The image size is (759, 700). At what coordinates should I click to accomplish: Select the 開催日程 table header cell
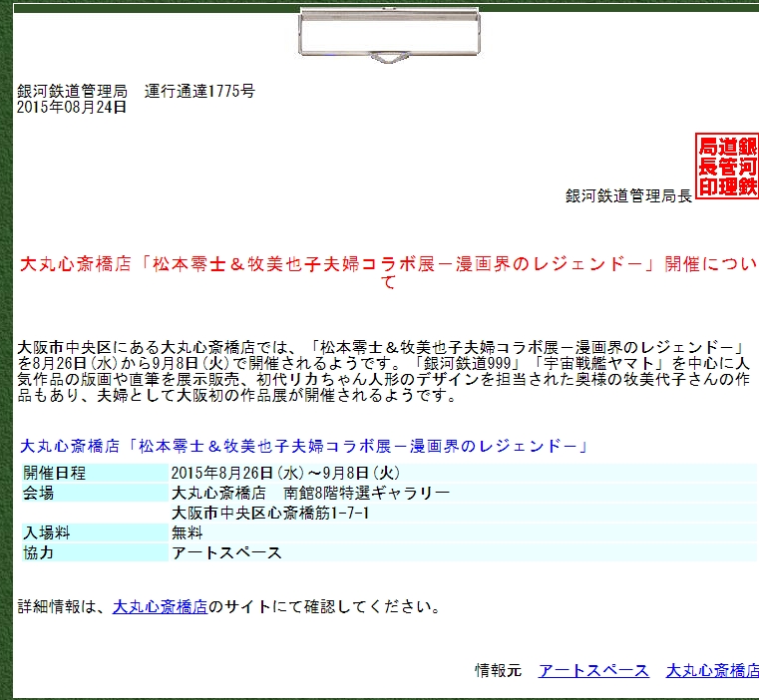click(95, 473)
